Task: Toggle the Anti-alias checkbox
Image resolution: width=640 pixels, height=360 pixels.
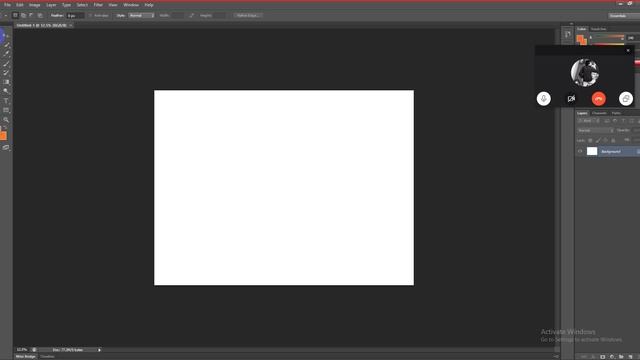Action: click(x=91, y=16)
